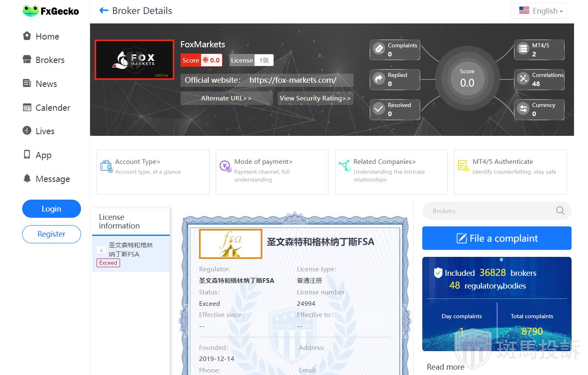Select the FSA license tab
This screenshot has height=375, width=588.
click(130, 254)
